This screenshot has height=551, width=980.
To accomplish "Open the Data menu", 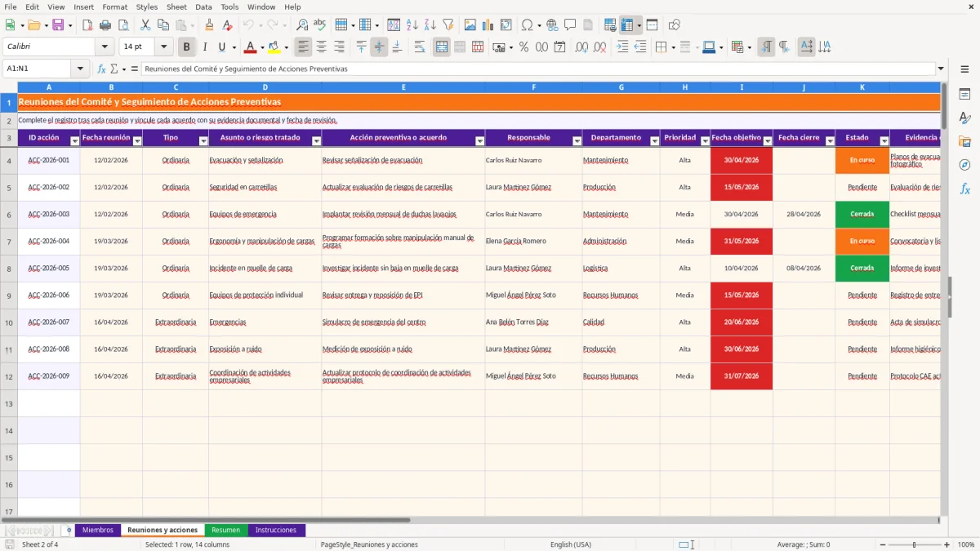I will [x=203, y=7].
